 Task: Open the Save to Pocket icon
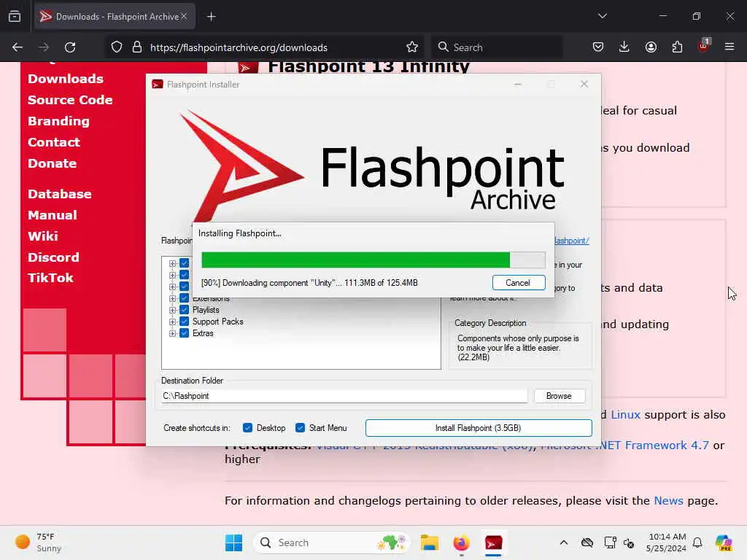(x=598, y=47)
